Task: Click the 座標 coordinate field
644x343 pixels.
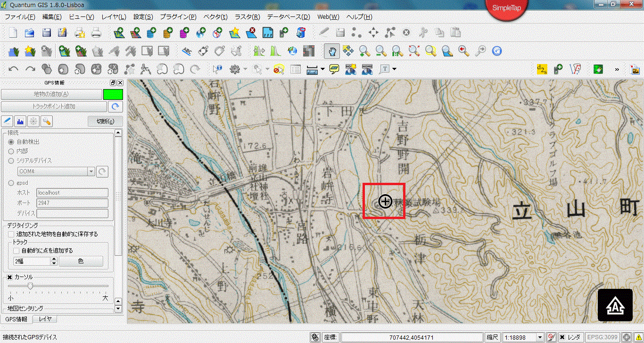Action: click(x=412, y=337)
